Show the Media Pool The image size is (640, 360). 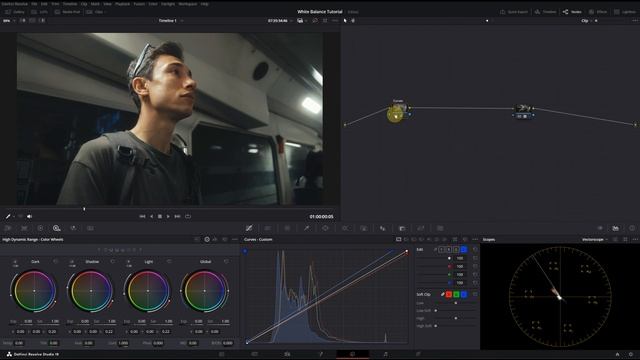coord(67,12)
